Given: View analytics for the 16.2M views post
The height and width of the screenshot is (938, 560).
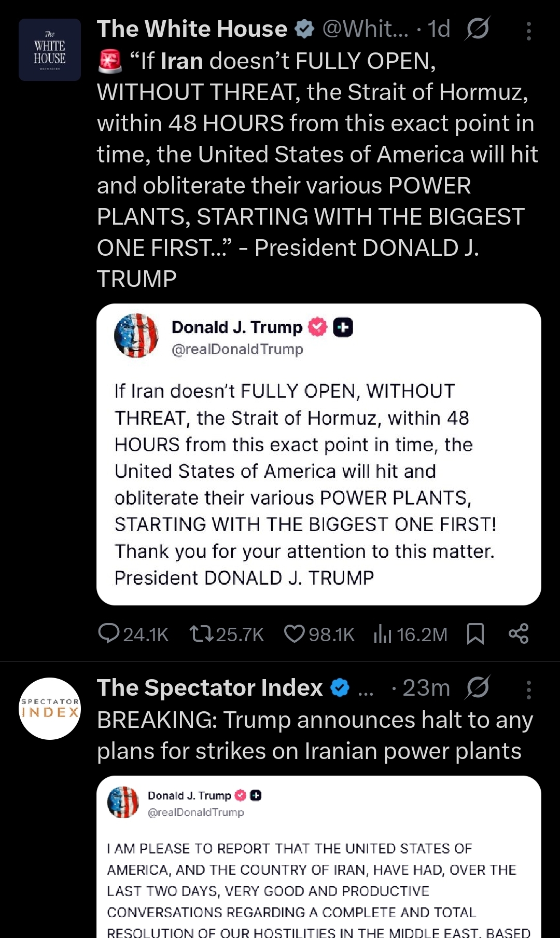Looking at the screenshot, I should tap(383, 633).
